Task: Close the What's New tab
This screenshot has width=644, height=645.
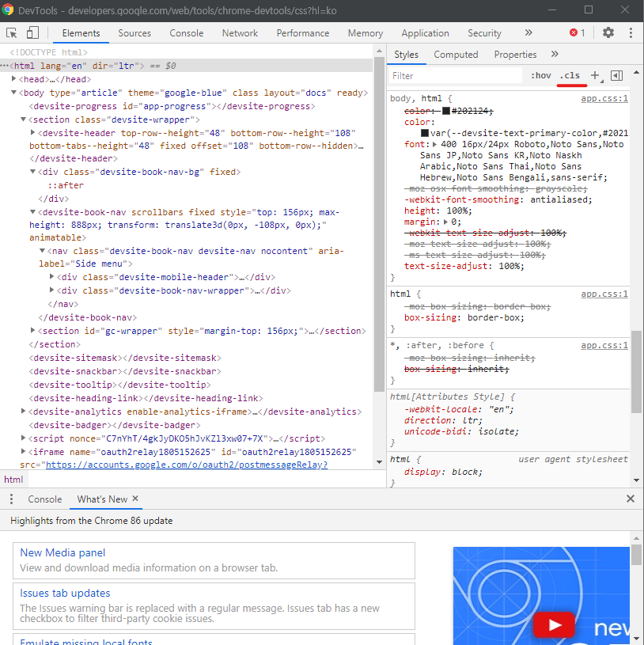Action: [135, 499]
